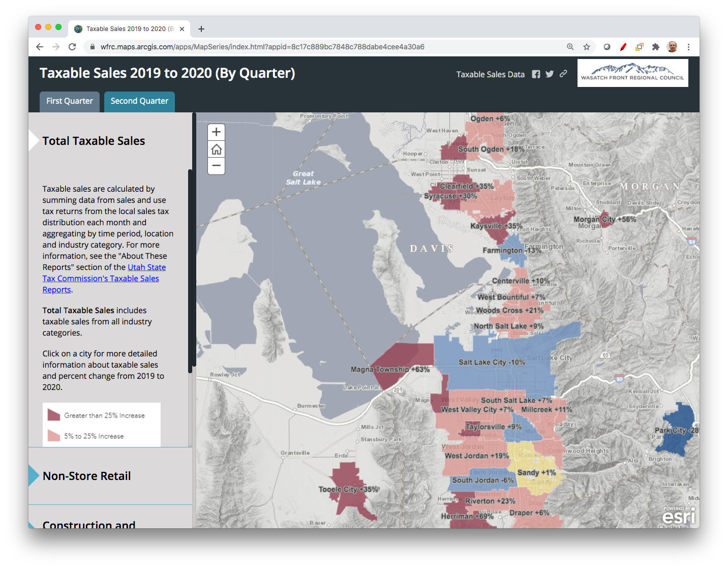Select Syracuse +30% on map
728x569 pixels.
coord(450,196)
